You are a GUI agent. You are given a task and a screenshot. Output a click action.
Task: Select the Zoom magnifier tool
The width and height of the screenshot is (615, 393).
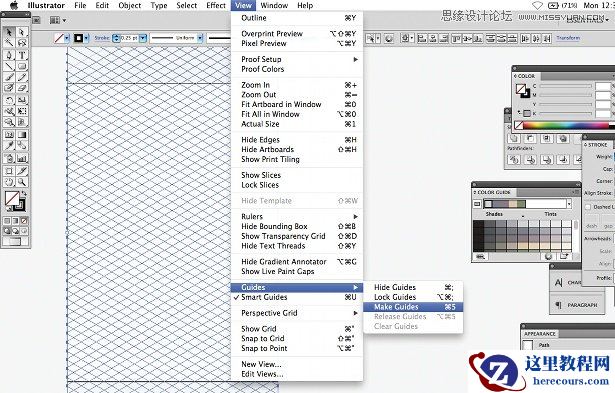(22, 182)
